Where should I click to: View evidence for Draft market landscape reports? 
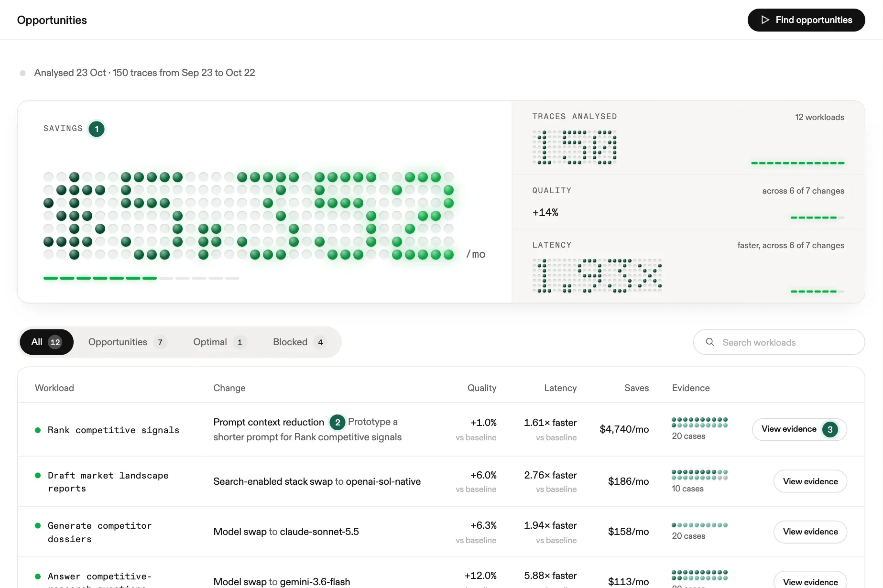(x=810, y=481)
